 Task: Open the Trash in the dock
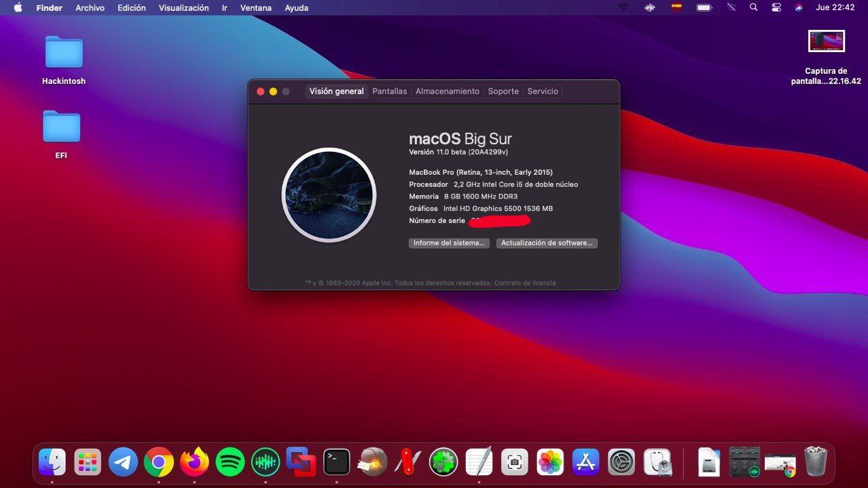tap(815, 462)
